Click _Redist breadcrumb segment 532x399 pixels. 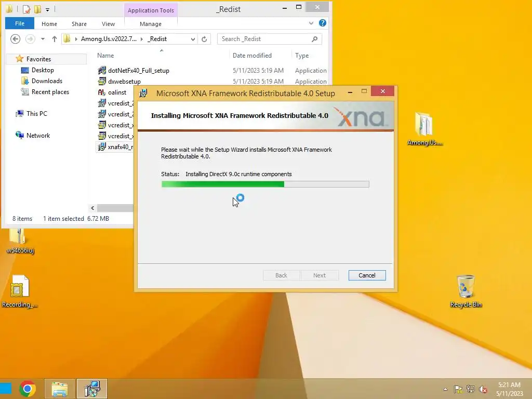point(157,39)
